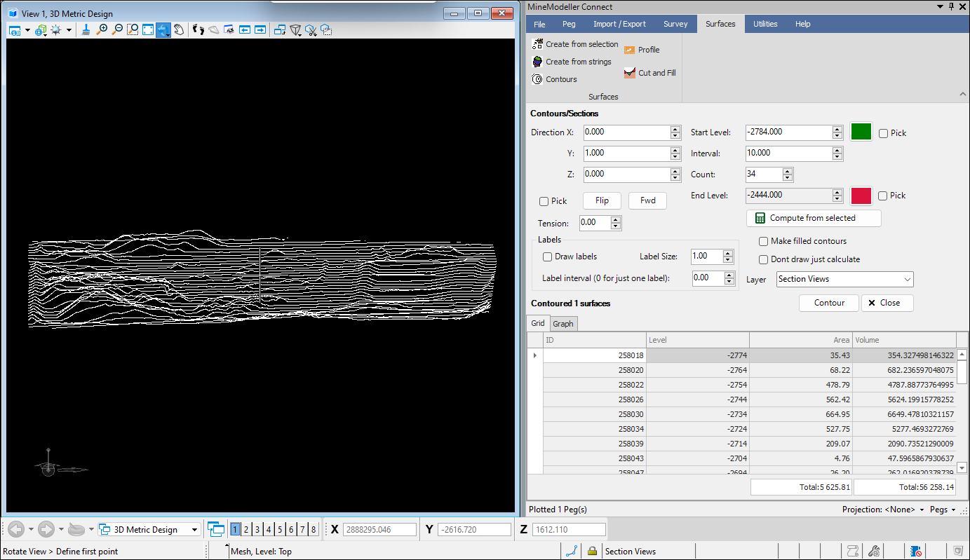Open the Survey ribbon tab
Image resolution: width=970 pixels, height=560 pixels.
click(675, 24)
